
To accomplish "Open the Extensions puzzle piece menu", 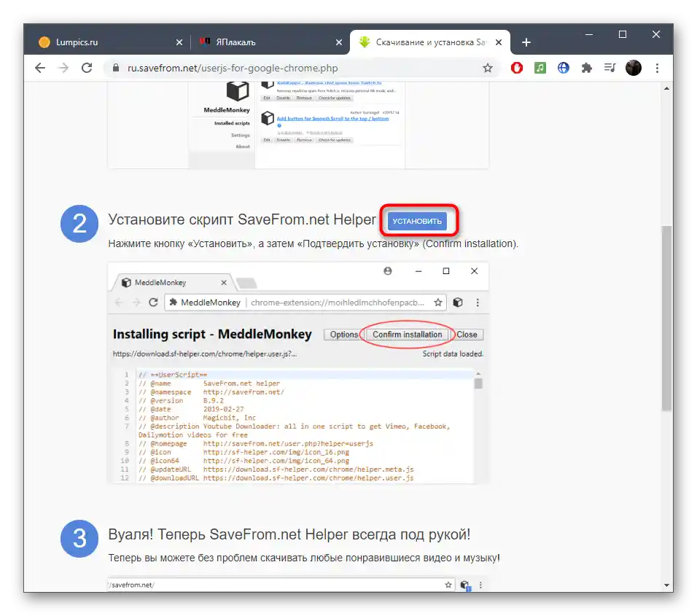I will click(587, 68).
